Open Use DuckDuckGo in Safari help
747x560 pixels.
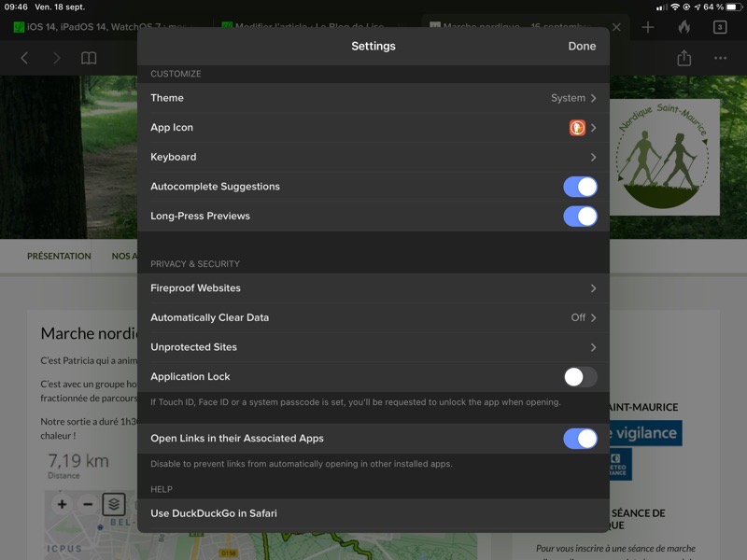373,513
